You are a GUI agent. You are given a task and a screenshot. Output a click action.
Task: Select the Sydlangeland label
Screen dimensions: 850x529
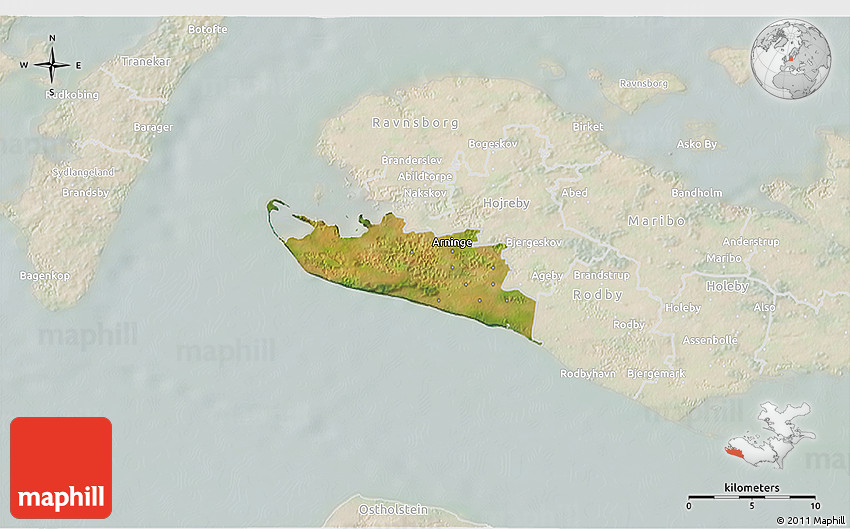tap(83, 172)
